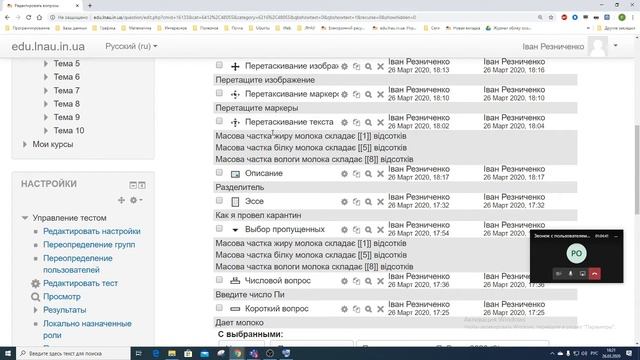Click the page vertical scrollbar

pos(637,169)
